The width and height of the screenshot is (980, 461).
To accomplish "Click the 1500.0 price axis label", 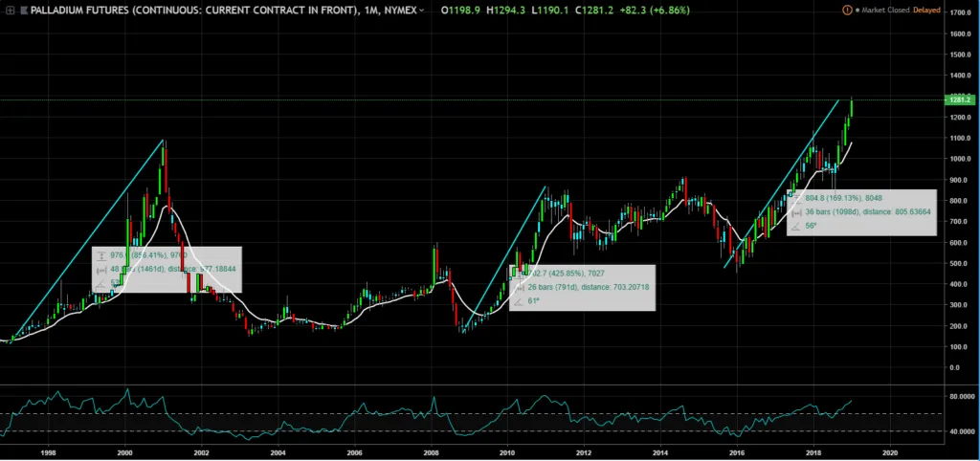I will tap(959, 55).
